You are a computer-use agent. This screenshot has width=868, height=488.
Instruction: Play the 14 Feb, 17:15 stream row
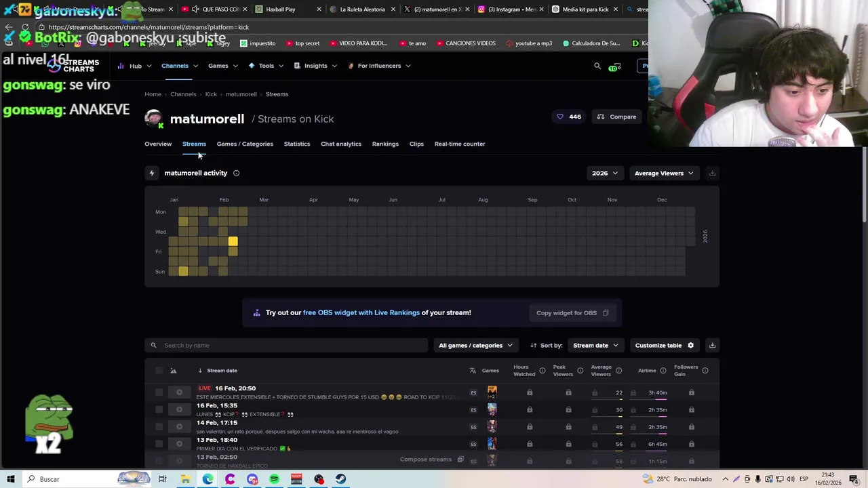tap(179, 427)
